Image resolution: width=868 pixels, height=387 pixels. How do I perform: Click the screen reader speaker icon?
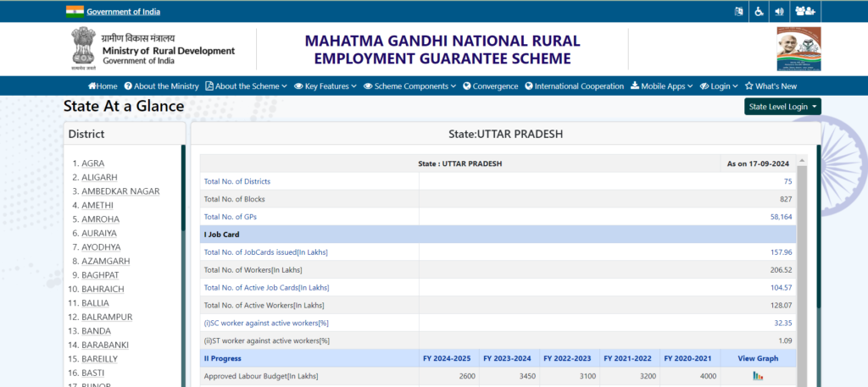[780, 11]
